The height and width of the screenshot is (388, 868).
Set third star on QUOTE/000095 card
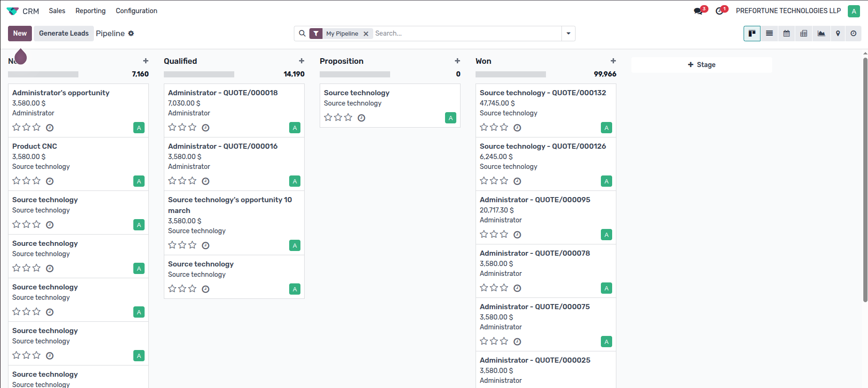504,234
